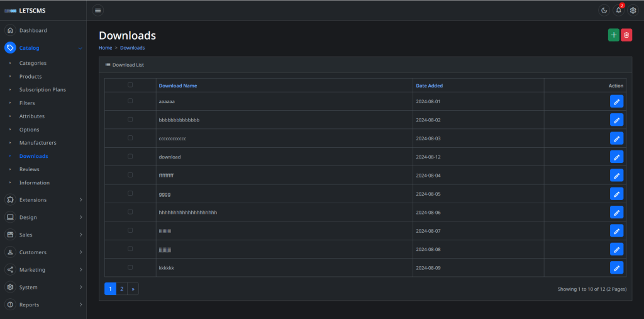Click the Catalog tag icon
The height and width of the screenshot is (319, 644).
coord(10,48)
